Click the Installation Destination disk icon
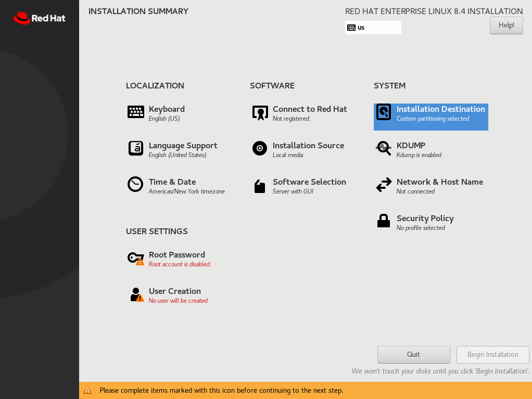This screenshot has width=532, height=399. click(384, 112)
